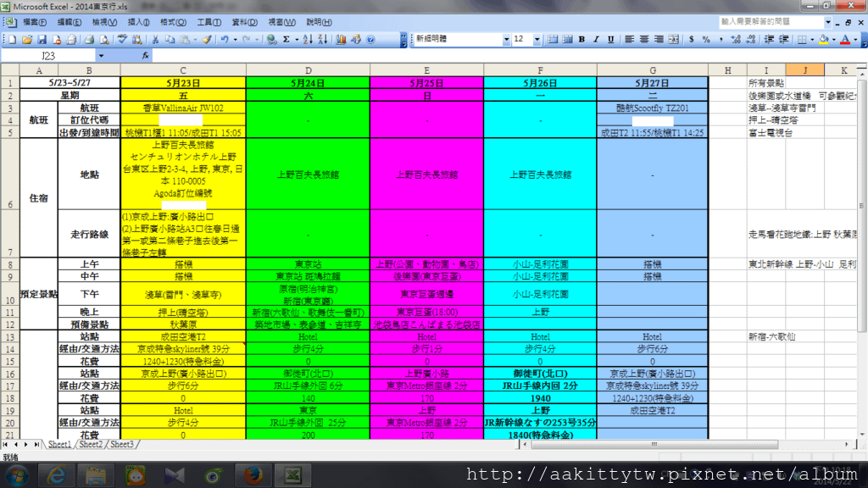Open print preview from the toolbar

[x=103, y=39]
